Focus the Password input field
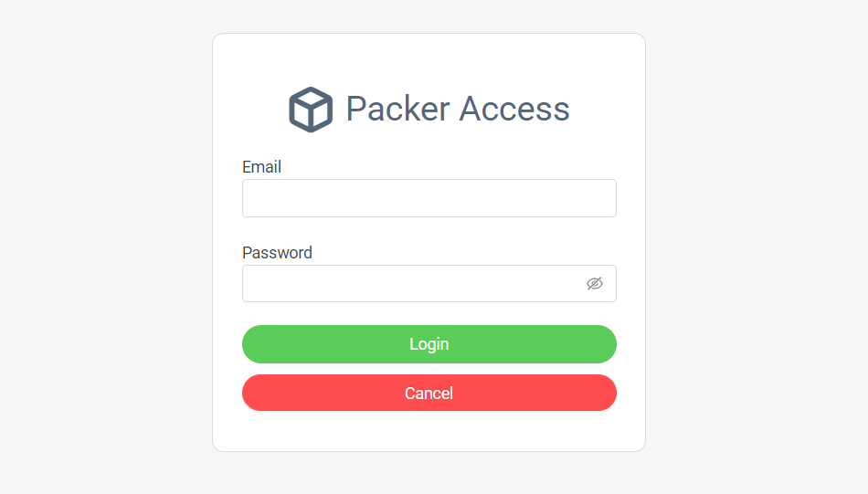Image resolution: width=868 pixels, height=494 pixels. pos(411,284)
